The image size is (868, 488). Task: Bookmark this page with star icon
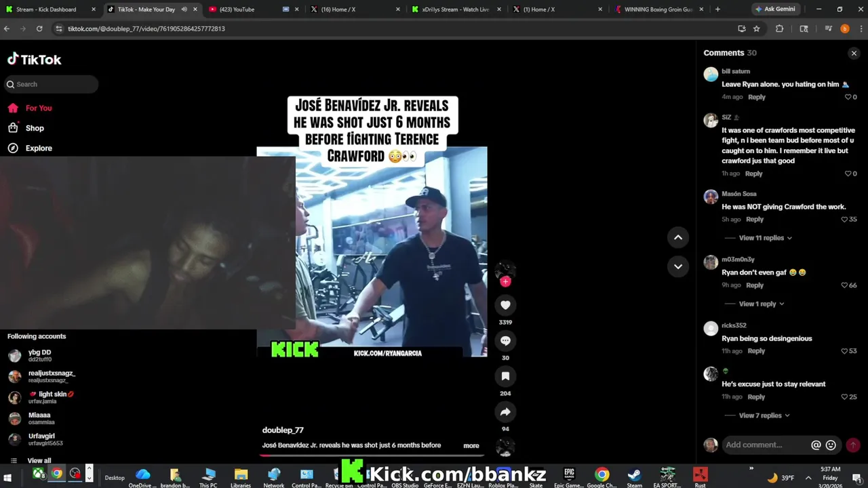pyautogui.click(x=756, y=28)
